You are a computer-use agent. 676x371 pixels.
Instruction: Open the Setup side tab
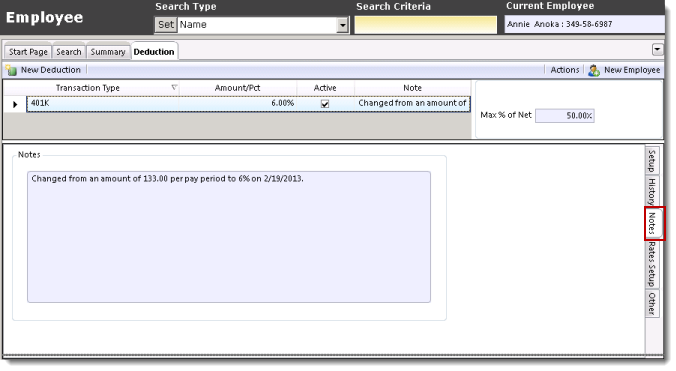[651, 160]
